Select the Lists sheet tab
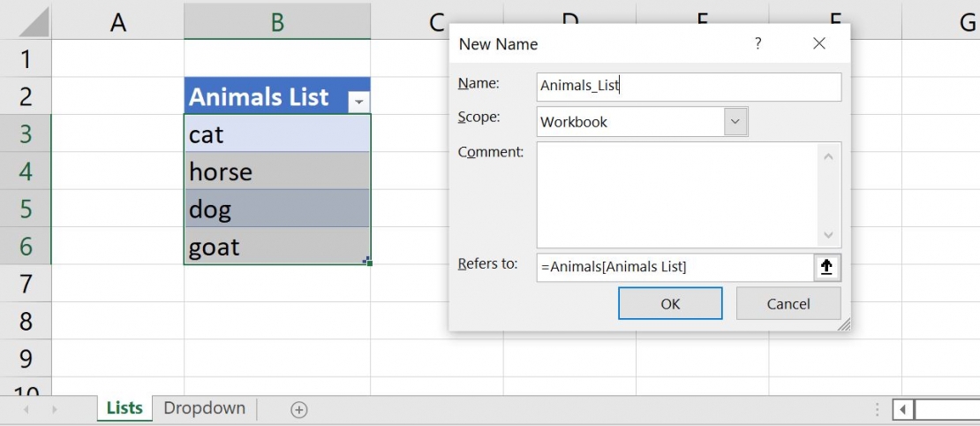This screenshot has height=426, width=980. pyautogui.click(x=124, y=408)
